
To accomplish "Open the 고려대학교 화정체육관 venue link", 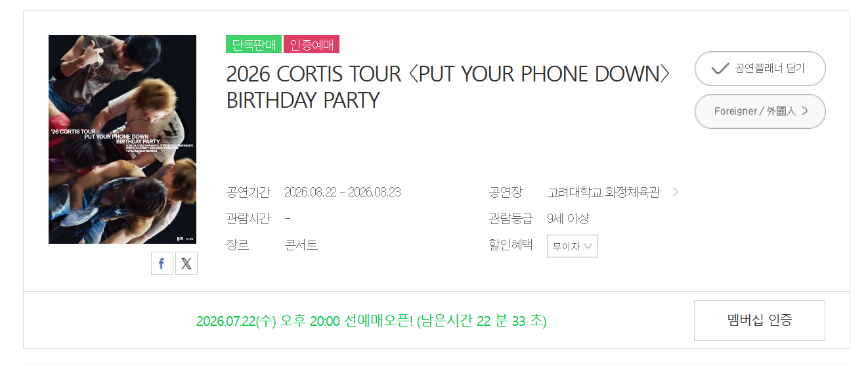I will tap(603, 192).
